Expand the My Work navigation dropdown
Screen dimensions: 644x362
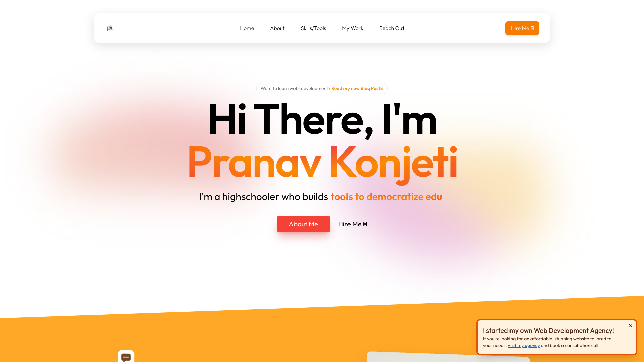(x=353, y=28)
